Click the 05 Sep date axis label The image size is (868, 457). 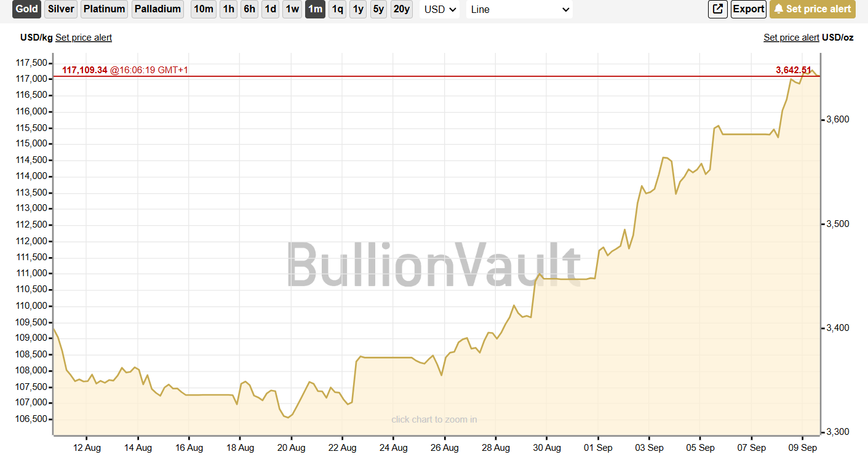tap(701, 447)
